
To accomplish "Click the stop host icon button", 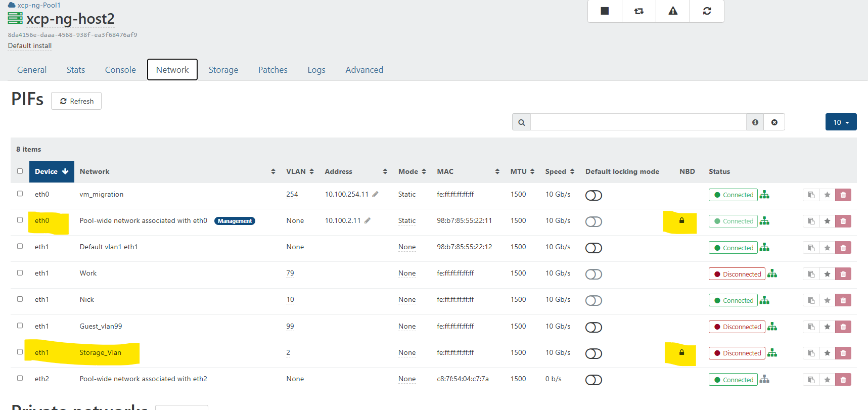I will pos(605,11).
